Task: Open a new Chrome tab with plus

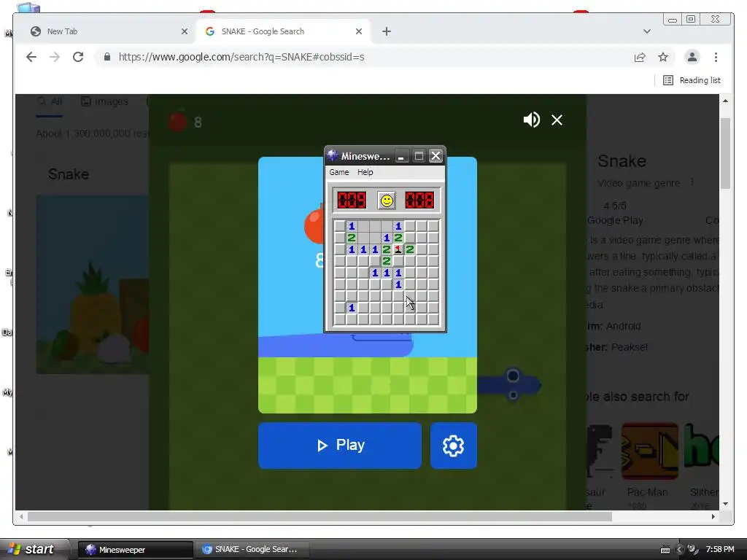Action: [x=387, y=31]
